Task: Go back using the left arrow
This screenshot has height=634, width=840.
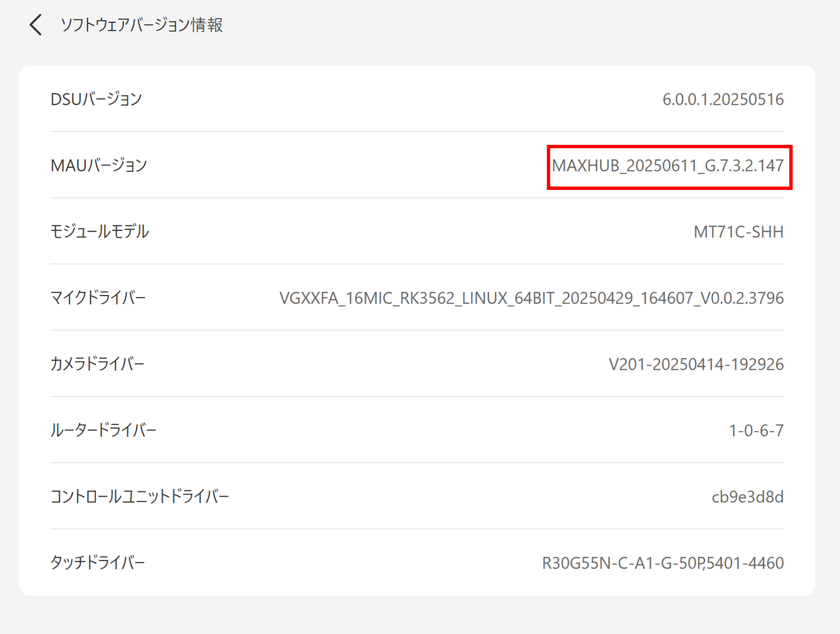Action: 36,25
